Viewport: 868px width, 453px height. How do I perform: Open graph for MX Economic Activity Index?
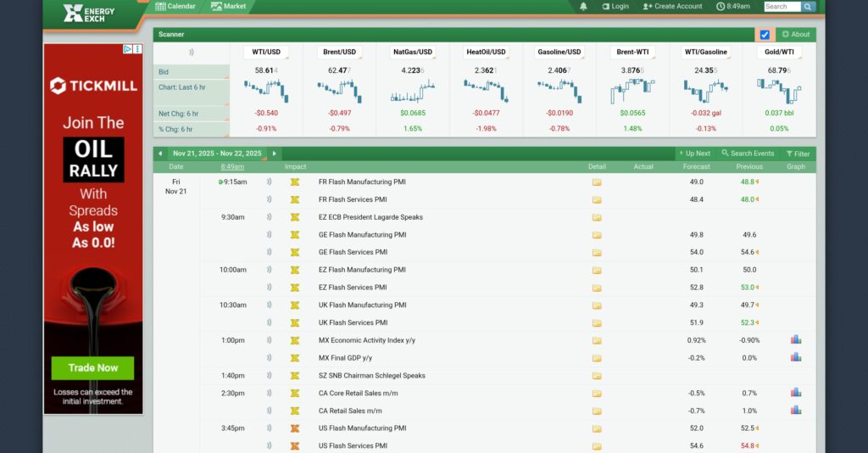tap(796, 339)
